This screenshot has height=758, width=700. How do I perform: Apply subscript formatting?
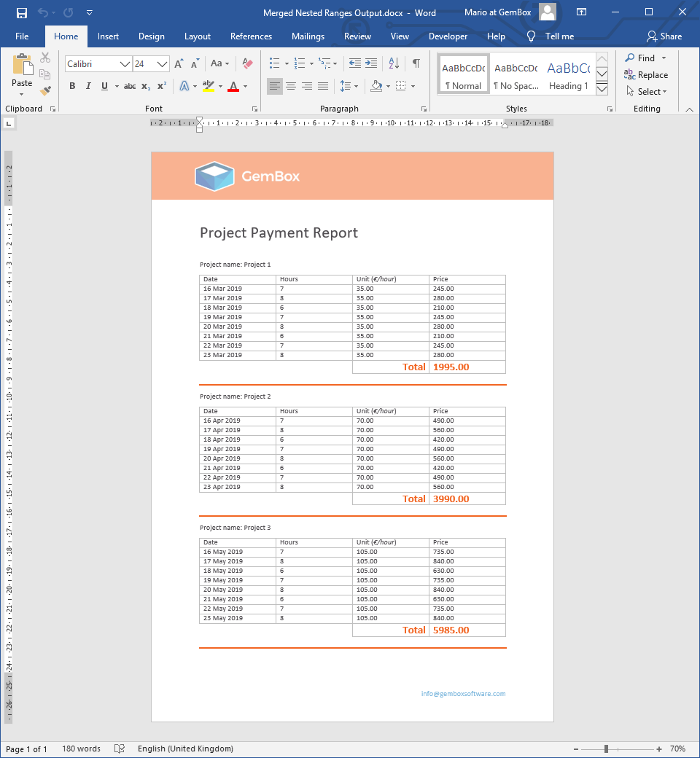tap(147, 86)
